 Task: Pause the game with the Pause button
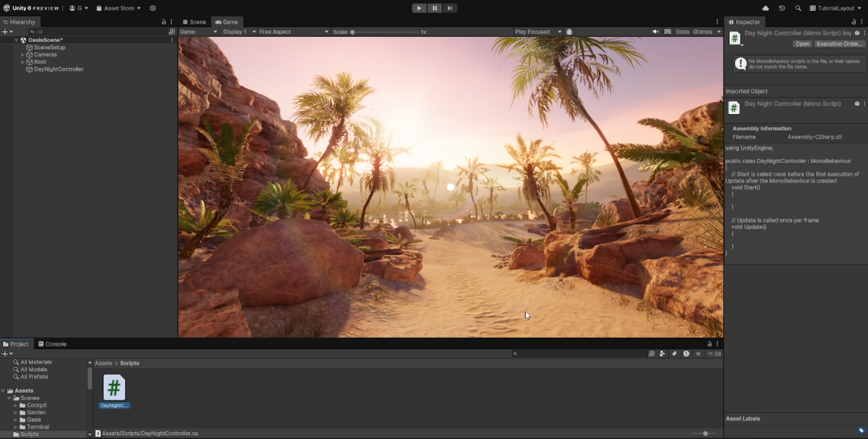click(435, 8)
